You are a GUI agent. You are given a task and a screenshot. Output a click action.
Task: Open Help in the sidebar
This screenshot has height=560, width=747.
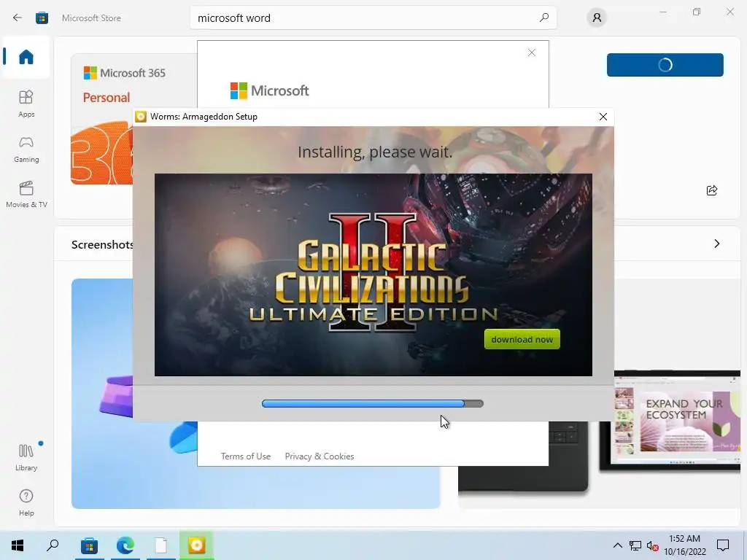tap(26, 502)
